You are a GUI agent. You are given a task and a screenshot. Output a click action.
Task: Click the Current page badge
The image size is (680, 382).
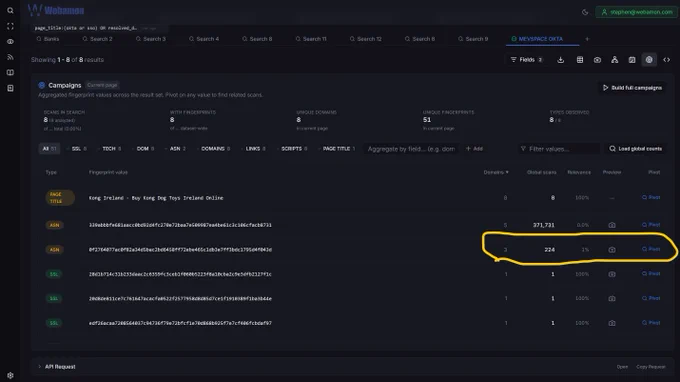click(102, 85)
